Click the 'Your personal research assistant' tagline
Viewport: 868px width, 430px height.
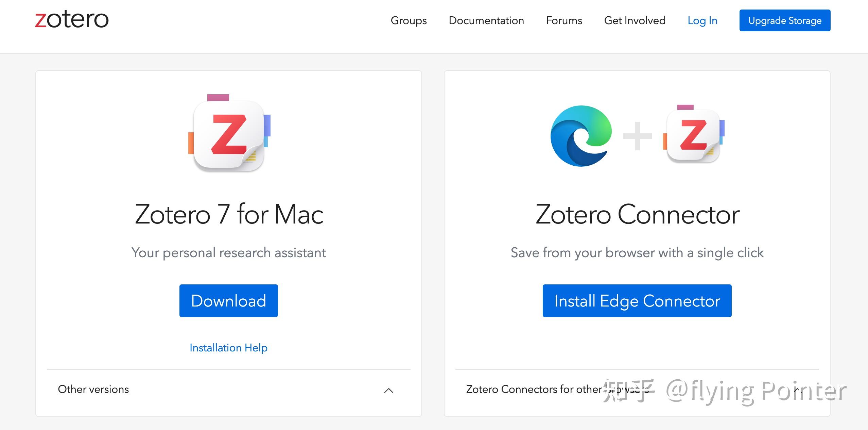tap(228, 253)
